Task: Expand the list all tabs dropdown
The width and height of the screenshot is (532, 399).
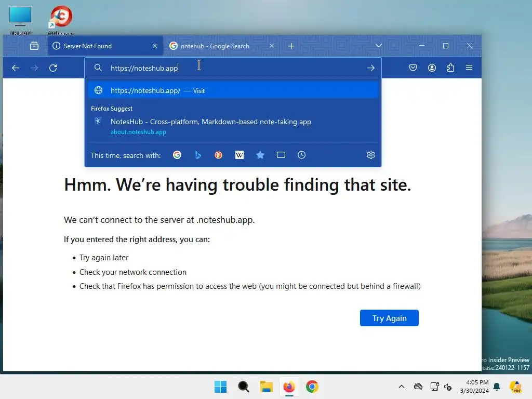Action: point(379,46)
